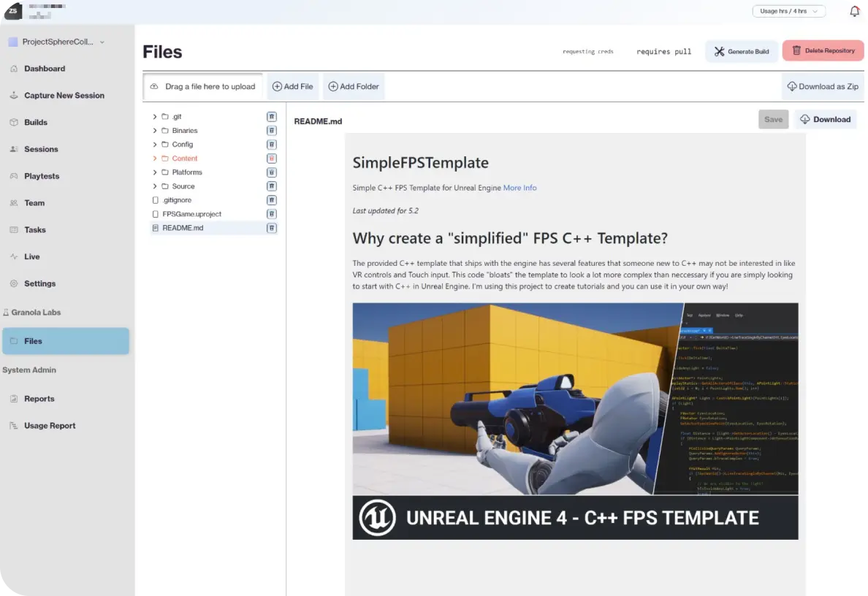Click the More Info link
Image resolution: width=868 pixels, height=596 pixels.
519,188
